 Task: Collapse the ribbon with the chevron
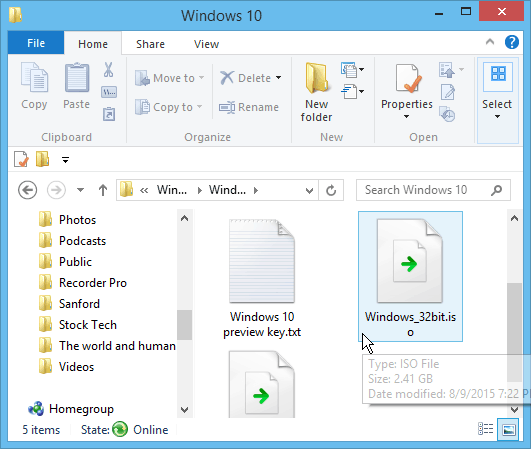tap(490, 42)
